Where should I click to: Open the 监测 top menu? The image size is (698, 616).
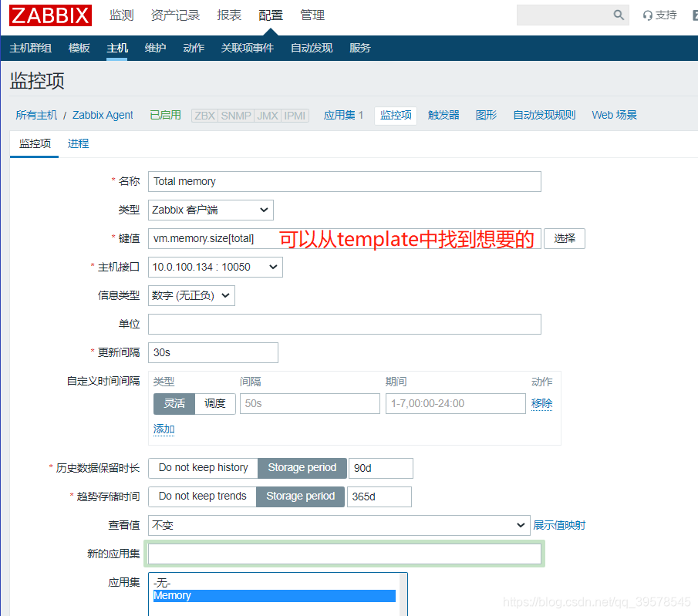[122, 15]
